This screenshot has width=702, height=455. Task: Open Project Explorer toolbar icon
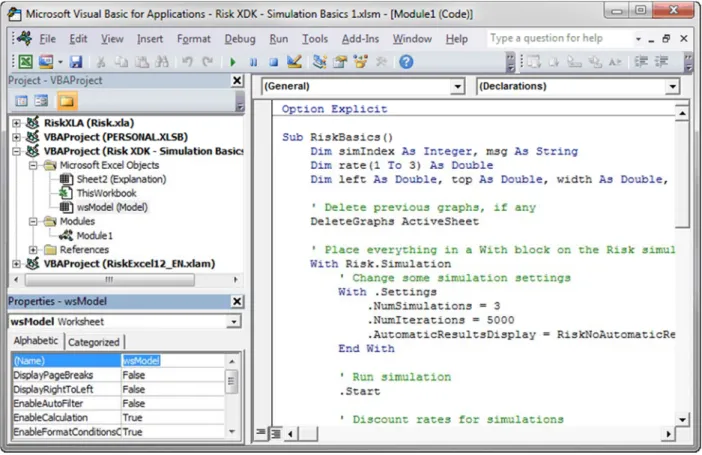click(320, 61)
